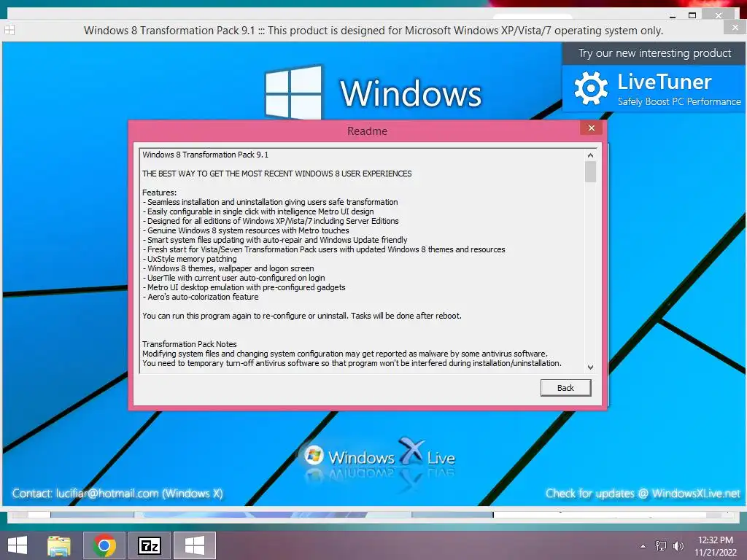Click 'Metro UI desktop emulation' line
Screen dimensions: 747x560
[244, 287]
